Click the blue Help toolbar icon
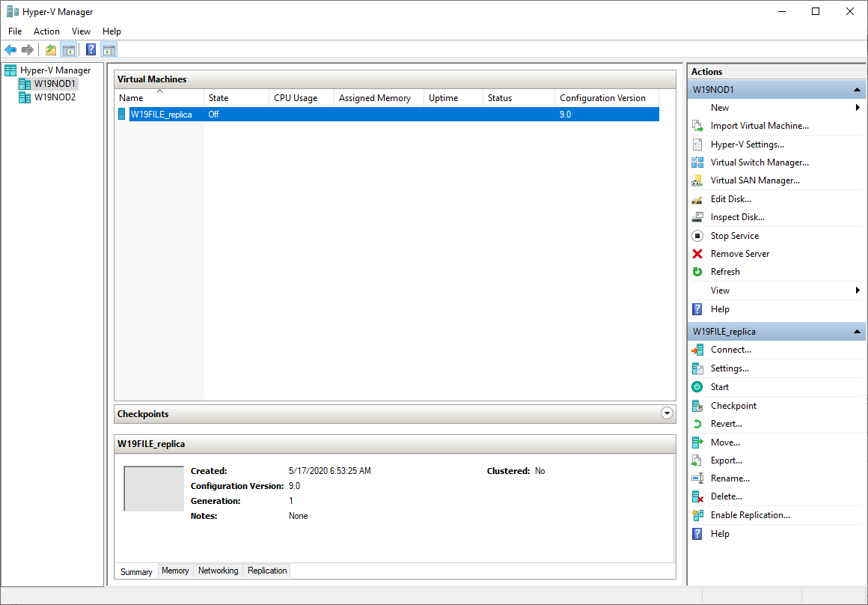This screenshot has height=605, width=868. pos(91,50)
